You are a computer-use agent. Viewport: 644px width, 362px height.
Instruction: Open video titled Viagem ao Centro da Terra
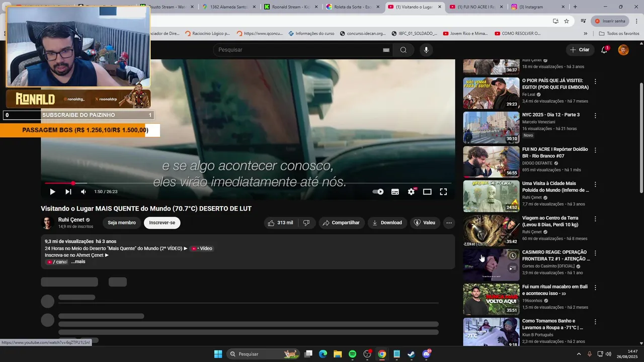pyautogui.click(x=550, y=221)
